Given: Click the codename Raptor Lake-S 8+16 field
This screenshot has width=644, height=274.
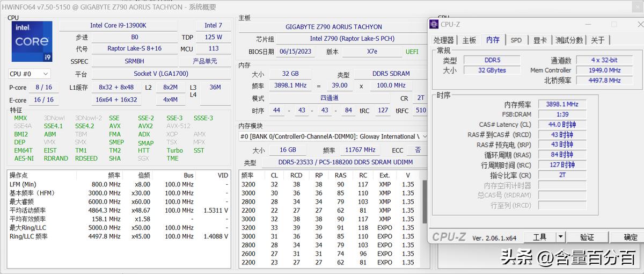Looking at the screenshot, I should [134, 48].
